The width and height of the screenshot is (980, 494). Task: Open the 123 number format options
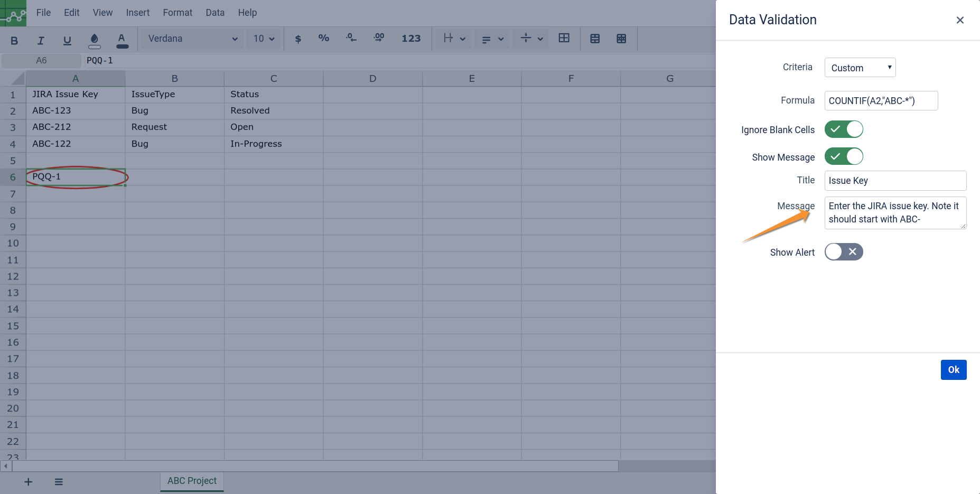(x=411, y=39)
